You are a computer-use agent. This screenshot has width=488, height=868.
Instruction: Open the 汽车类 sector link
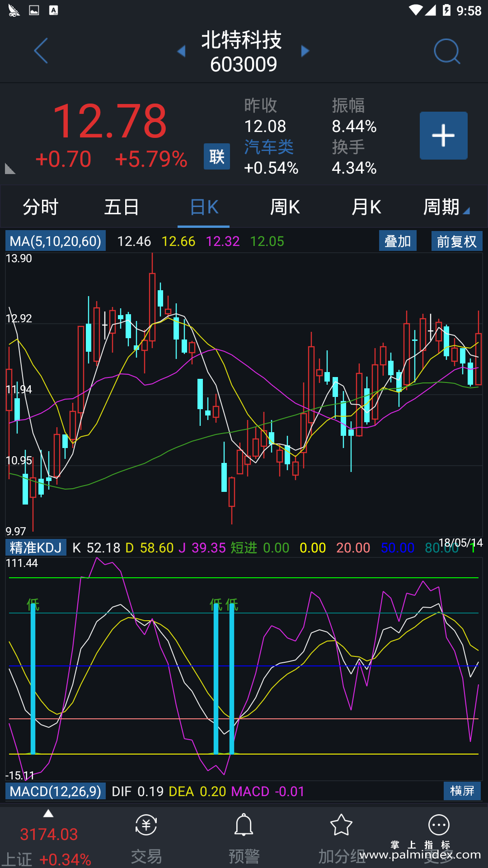[x=269, y=147]
